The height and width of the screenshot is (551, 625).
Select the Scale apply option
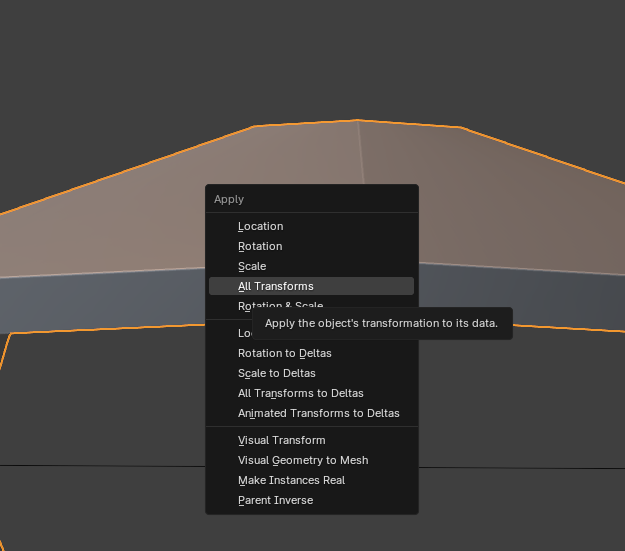click(x=252, y=266)
